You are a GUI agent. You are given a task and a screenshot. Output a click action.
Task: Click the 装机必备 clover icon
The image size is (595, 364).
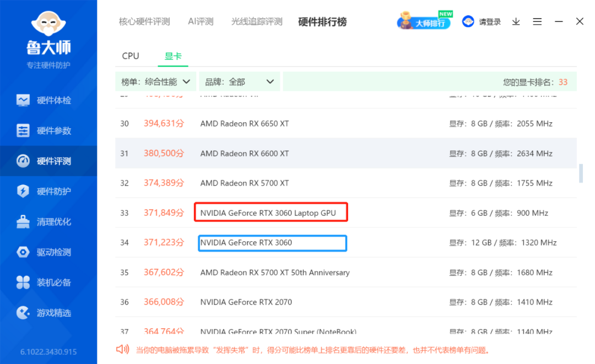point(23,282)
